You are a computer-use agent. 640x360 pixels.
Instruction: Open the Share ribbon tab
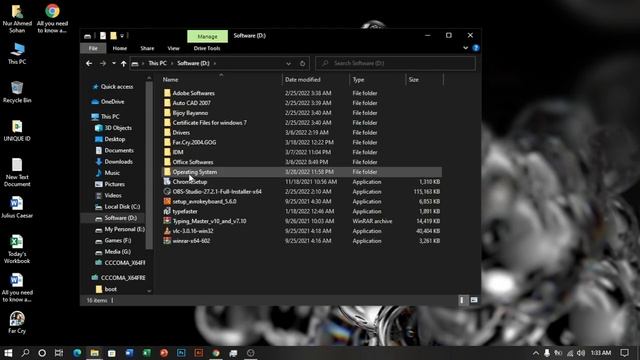(x=147, y=48)
